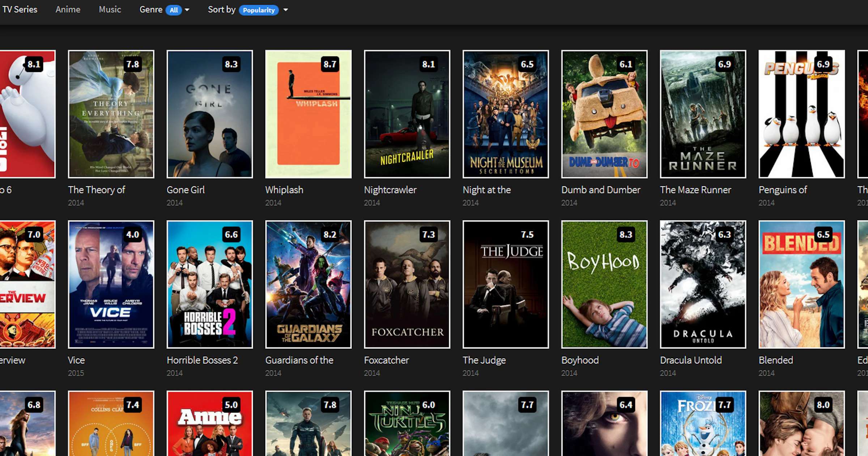868x456 pixels.
Task: Select the Whiplash movie poster
Action: (309, 114)
